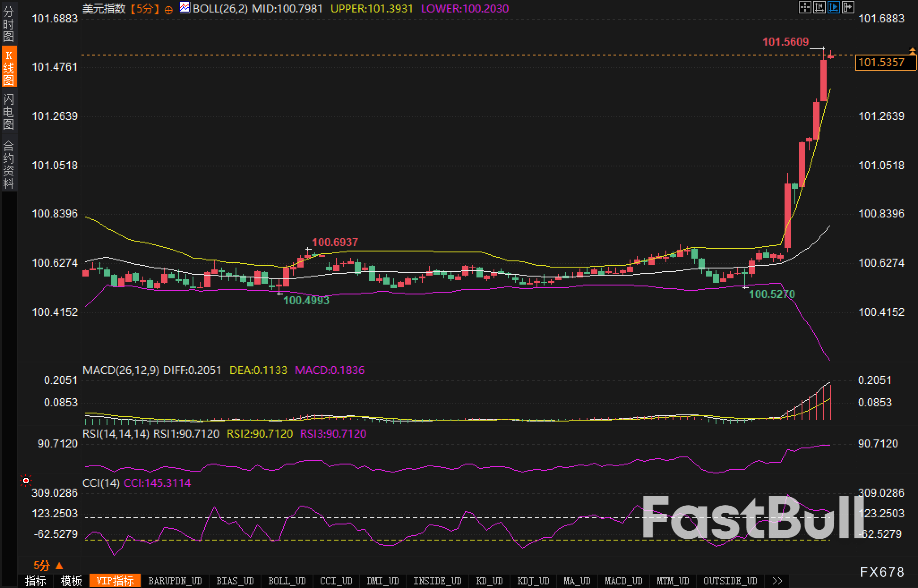
Task: Open the 【5分】 timeframe label in title
Action: [145, 9]
